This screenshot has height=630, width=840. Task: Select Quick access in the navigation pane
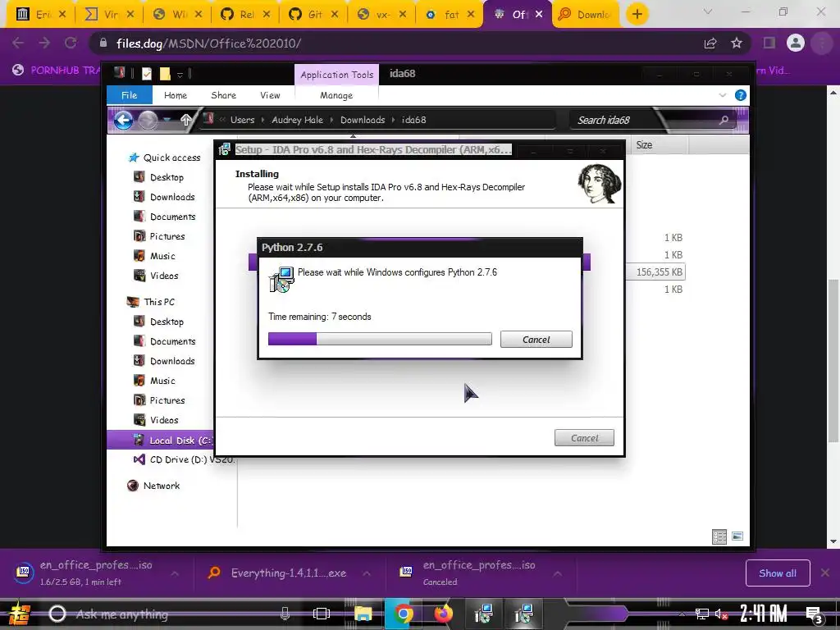165,157
